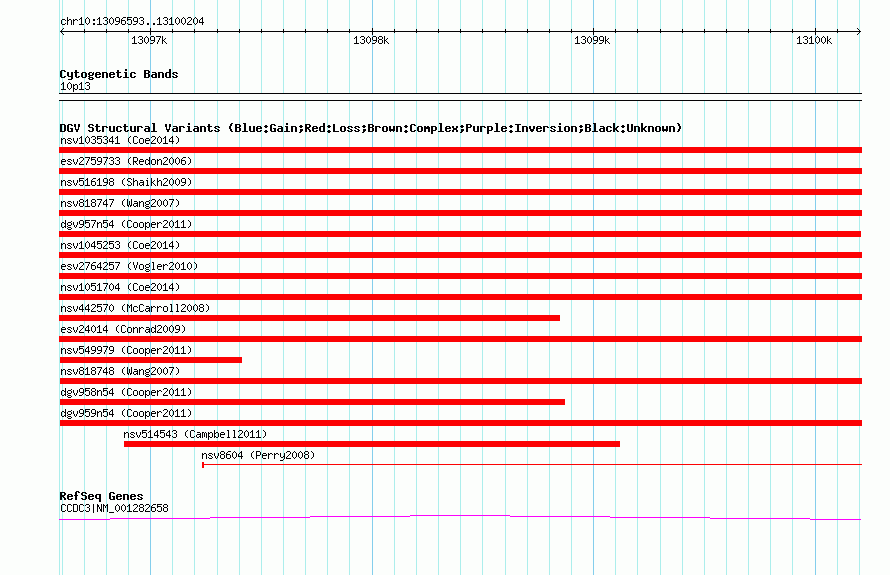Image resolution: width=890 pixels, height=575 pixels.
Task: Select the red loss bar under esv2759733
Action: pyautogui.click(x=460, y=171)
